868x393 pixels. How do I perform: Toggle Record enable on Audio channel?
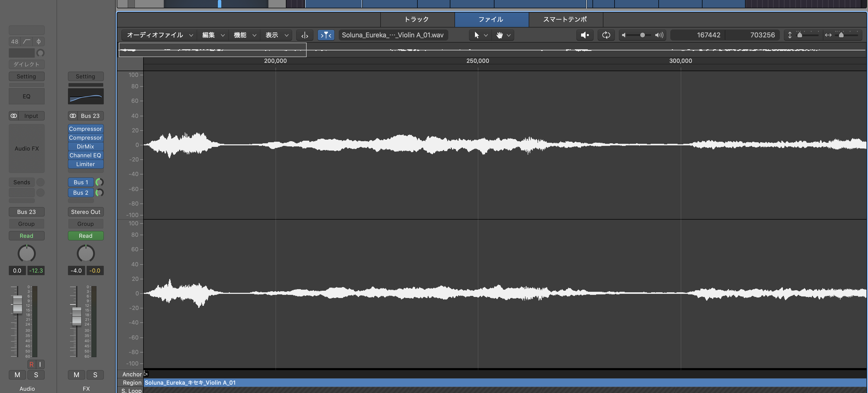coord(31,364)
